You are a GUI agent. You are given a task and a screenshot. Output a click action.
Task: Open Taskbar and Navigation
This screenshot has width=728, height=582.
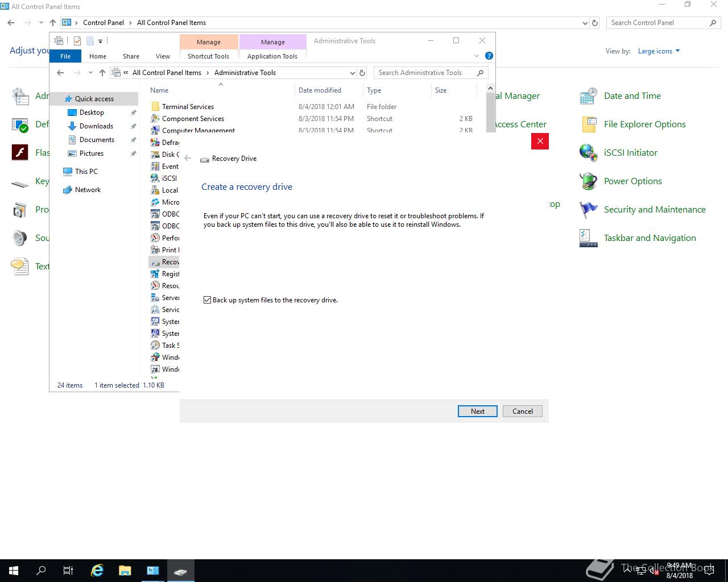pos(650,238)
